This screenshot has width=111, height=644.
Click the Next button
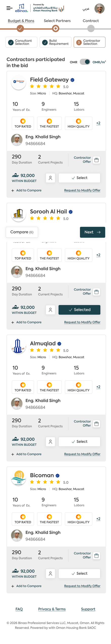point(93,232)
